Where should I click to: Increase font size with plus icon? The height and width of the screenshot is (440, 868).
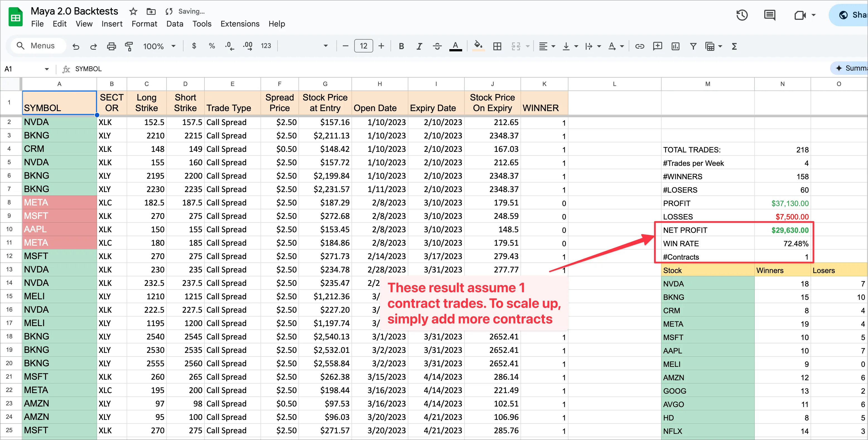(x=381, y=46)
